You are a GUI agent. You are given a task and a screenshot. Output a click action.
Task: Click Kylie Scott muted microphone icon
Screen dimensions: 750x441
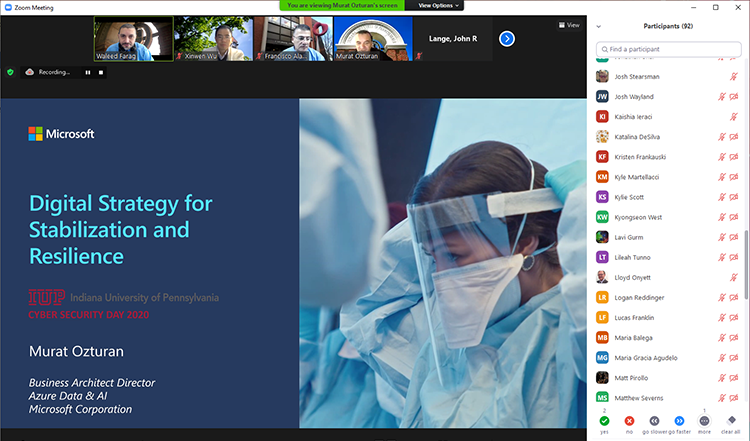(722, 197)
